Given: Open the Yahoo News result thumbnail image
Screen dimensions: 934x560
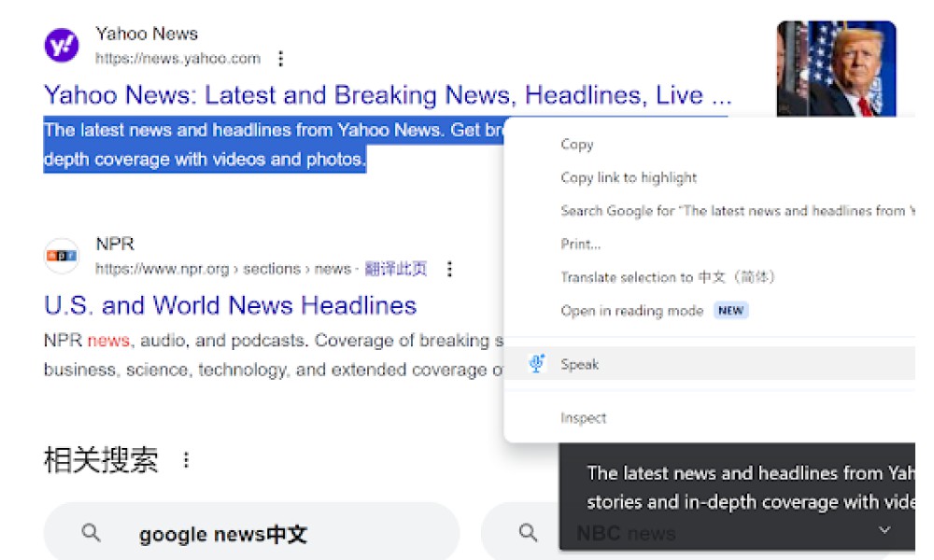Looking at the screenshot, I should 836,69.
